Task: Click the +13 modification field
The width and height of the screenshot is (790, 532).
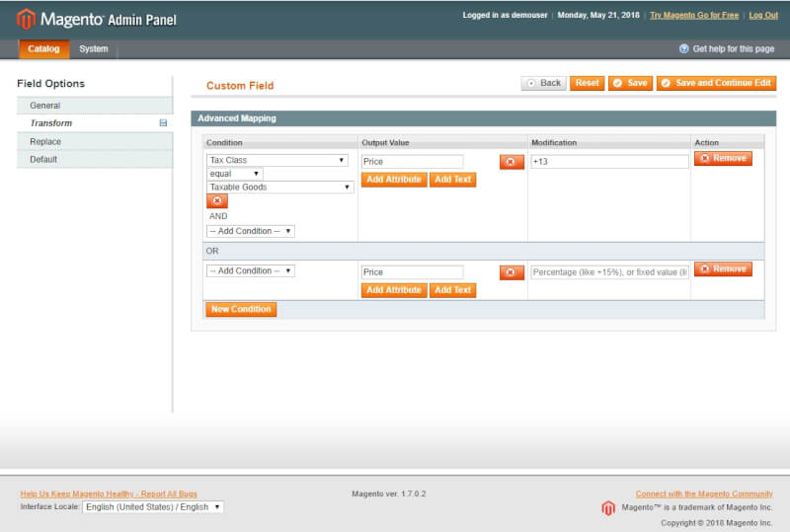Action: [x=609, y=162]
